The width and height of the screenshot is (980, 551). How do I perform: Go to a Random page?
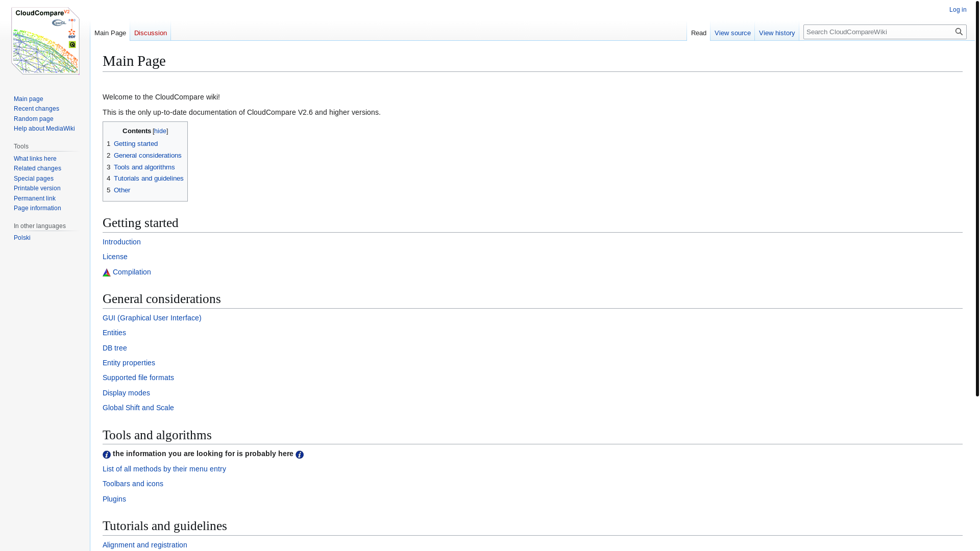[x=34, y=119]
